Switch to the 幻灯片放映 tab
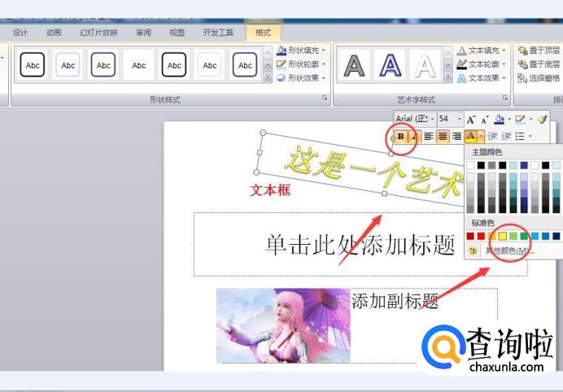 [98, 33]
